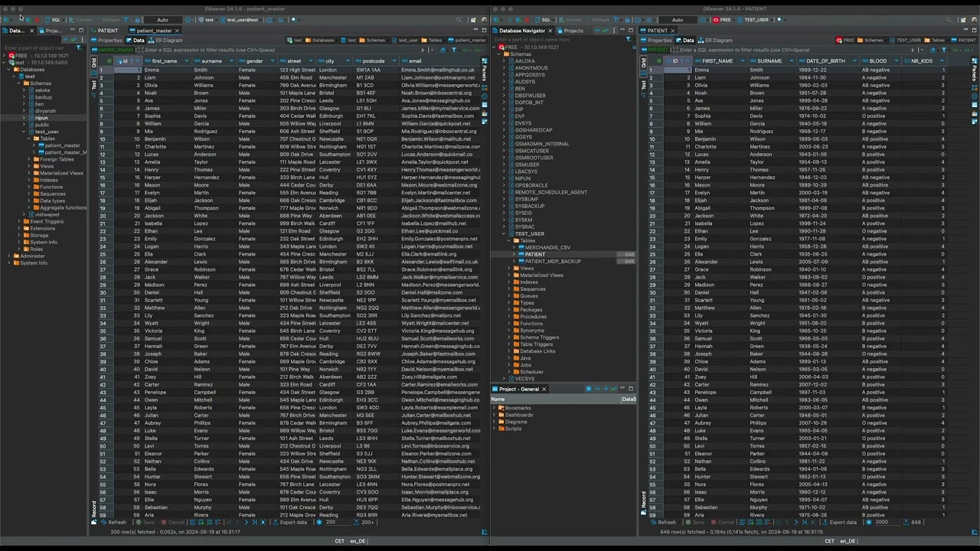Viewport: 980px width, 551px height.
Task: Click Refresh button below PATIENT grid
Action: coord(663,522)
